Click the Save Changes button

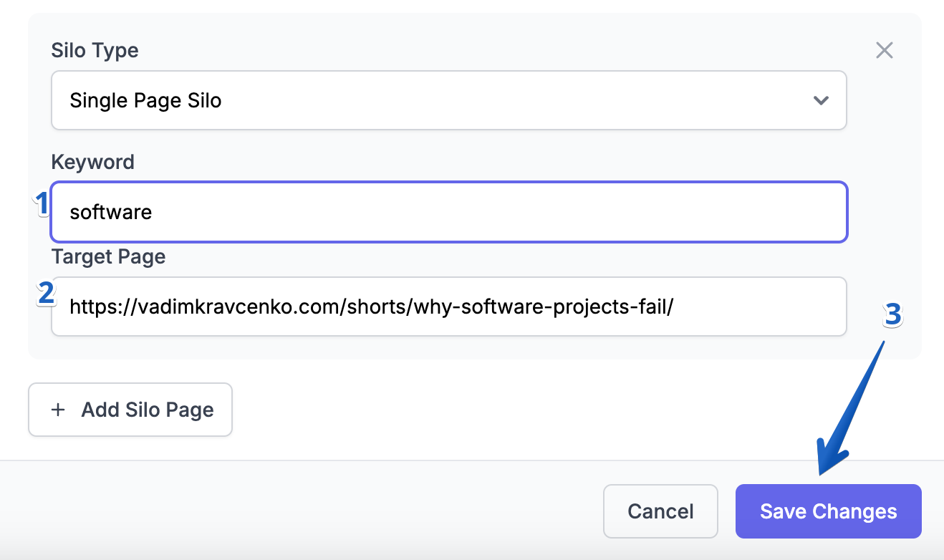pyautogui.click(x=828, y=511)
